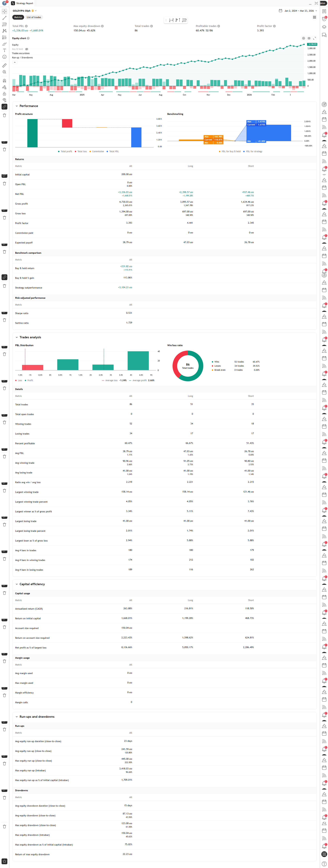
Task: Click the blue Total P&L bar
Action: coord(136,137)
